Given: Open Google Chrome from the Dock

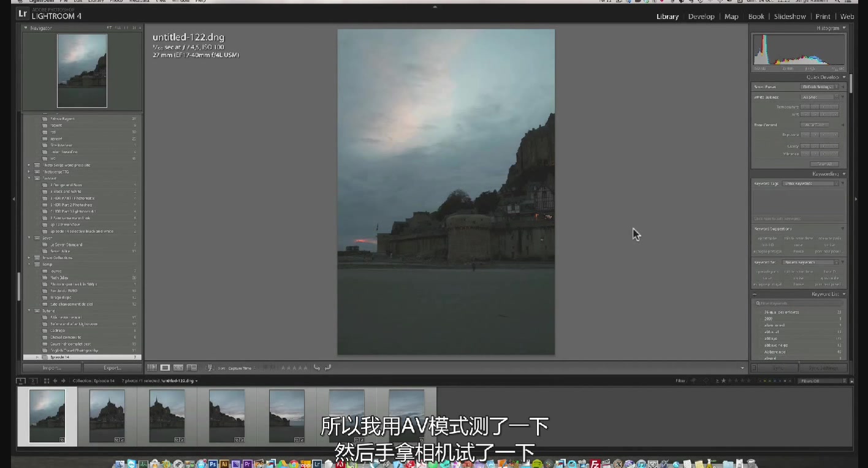Looking at the screenshot, I should (294, 464).
